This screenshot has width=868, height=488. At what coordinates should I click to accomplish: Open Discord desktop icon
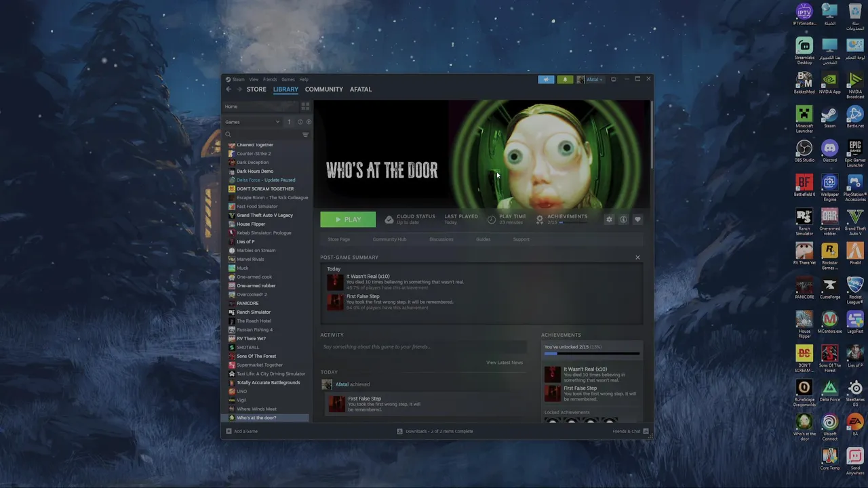[829, 150]
